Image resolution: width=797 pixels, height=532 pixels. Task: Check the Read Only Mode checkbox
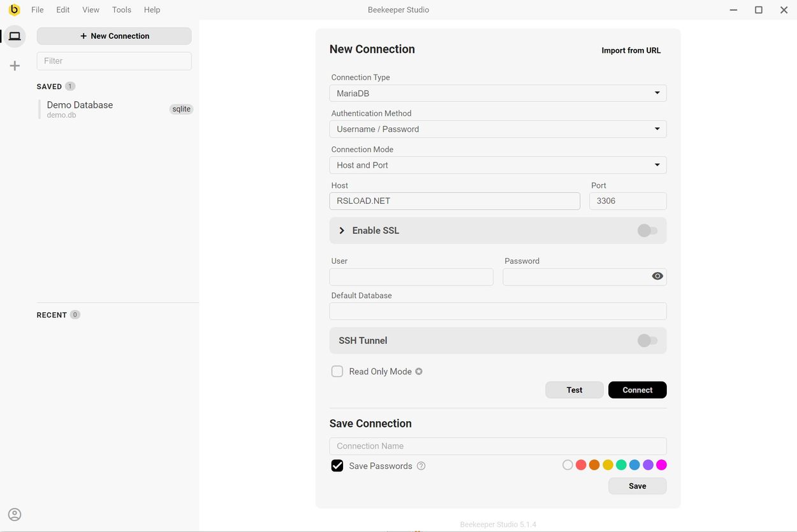(337, 371)
